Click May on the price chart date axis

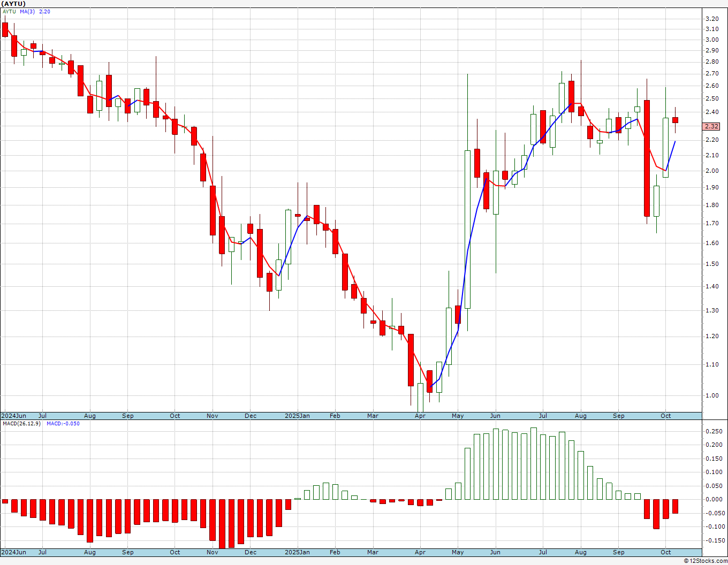coord(458,416)
